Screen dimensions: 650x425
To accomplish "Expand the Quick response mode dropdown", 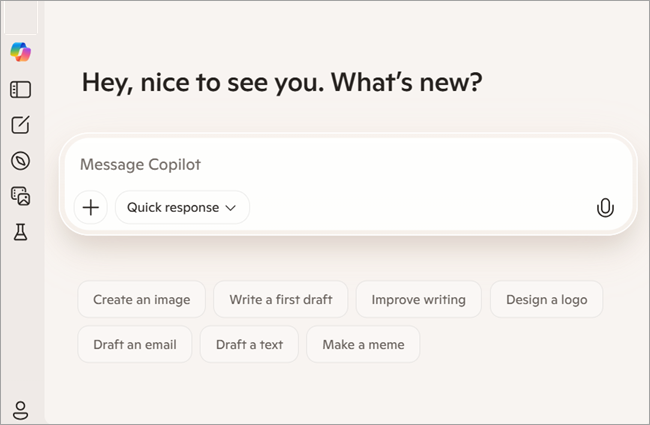I will point(182,208).
